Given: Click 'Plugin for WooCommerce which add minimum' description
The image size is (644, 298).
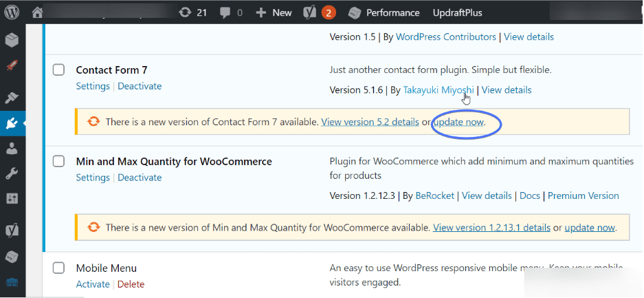Looking at the screenshot, I should (x=482, y=169).
